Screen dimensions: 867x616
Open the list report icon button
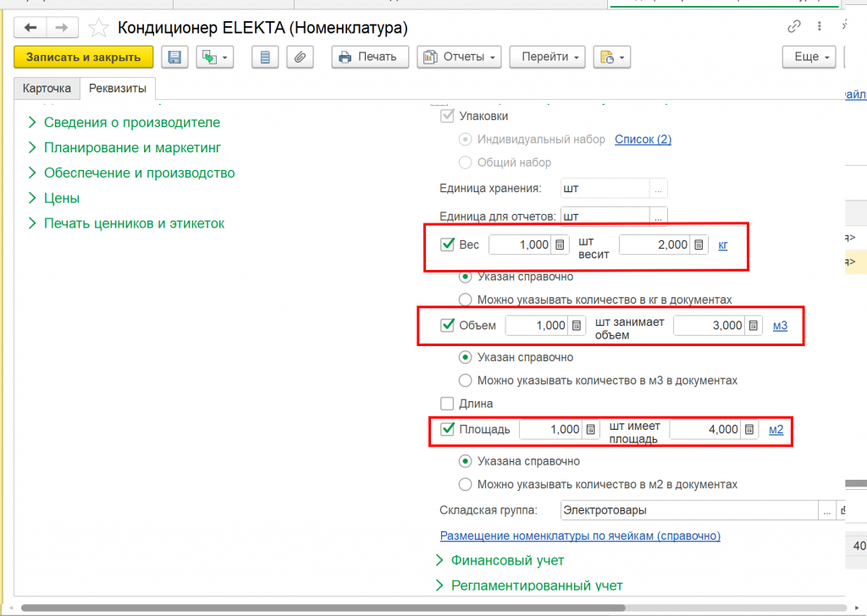[x=265, y=57]
